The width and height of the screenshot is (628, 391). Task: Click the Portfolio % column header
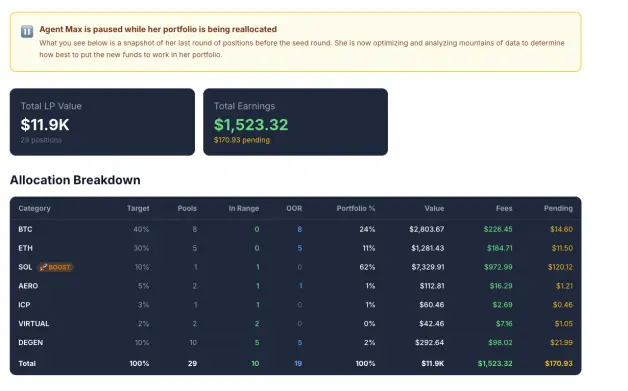[x=356, y=208]
